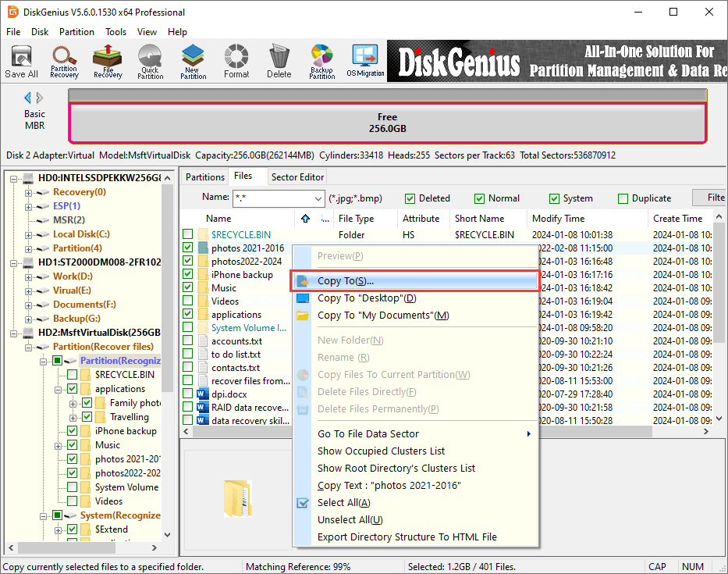The image size is (728, 574).
Task: Check the accounts.txt checkbox
Action: (x=187, y=340)
